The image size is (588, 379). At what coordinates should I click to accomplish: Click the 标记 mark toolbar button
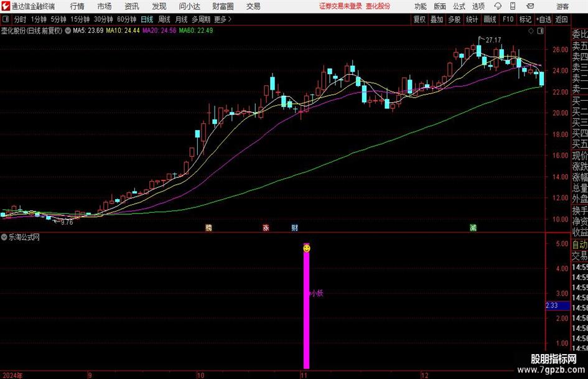525,19
